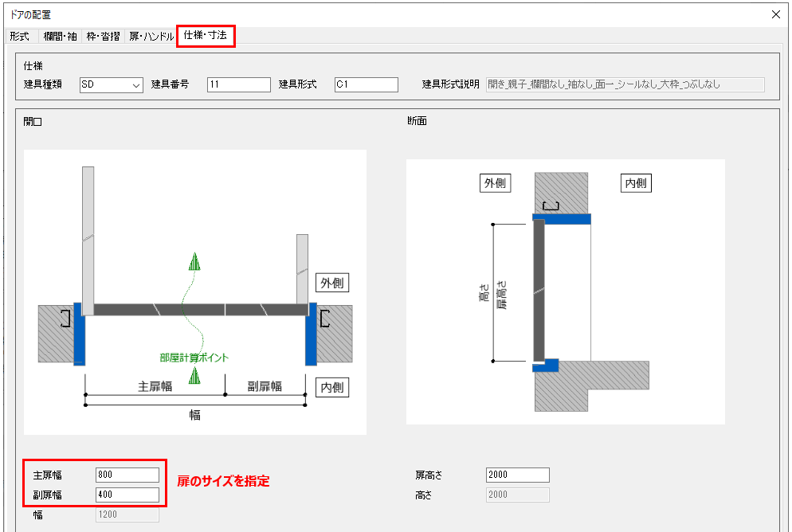Click the greyed-out 幅 field showing 1200
Image resolution: width=792 pixels, height=532 pixels.
pos(127,514)
